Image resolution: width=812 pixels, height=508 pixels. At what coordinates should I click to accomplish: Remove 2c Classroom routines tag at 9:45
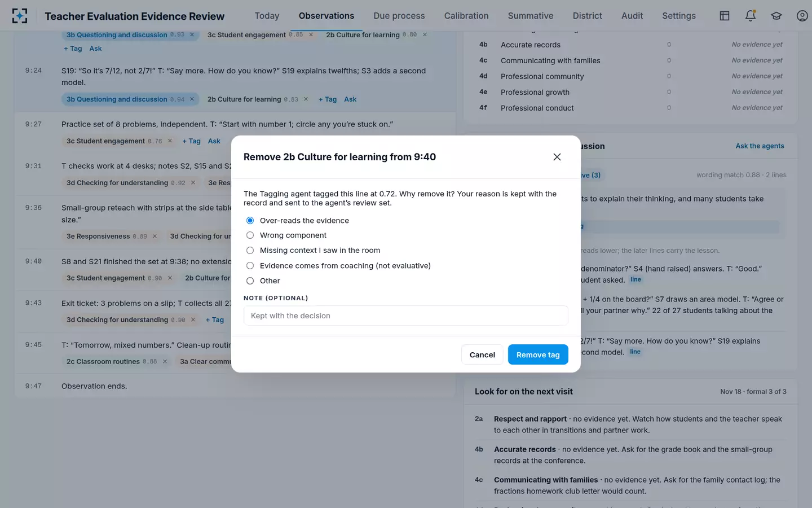point(165,362)
